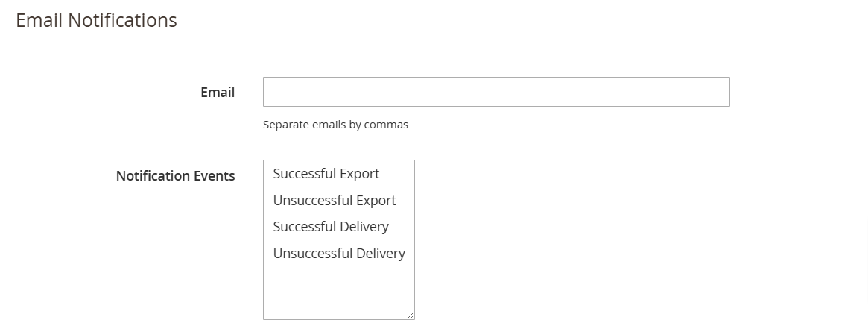Collapse the Email Notifications section title
The height and width of the screenshot is (326, 868).
(96, 21)
